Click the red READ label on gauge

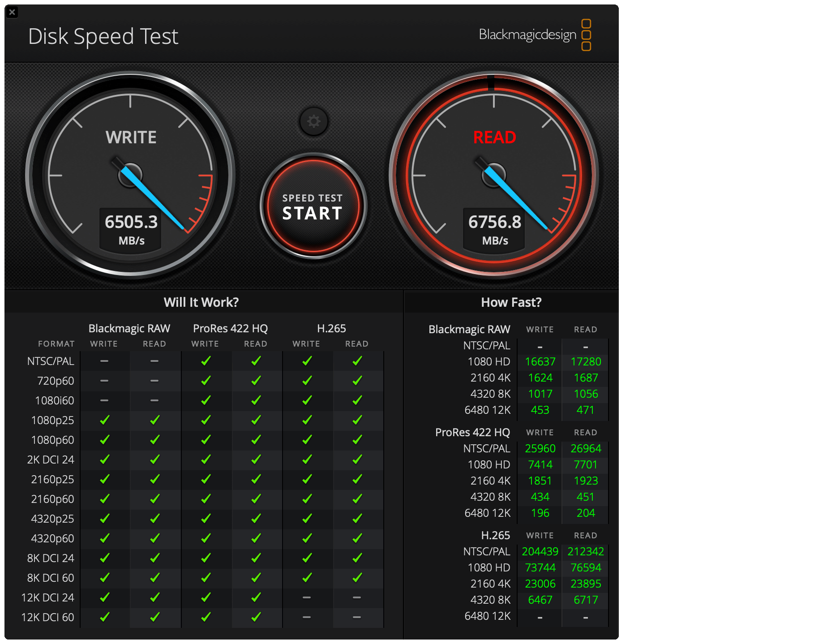pyautogui.click(x=494, y=137)
